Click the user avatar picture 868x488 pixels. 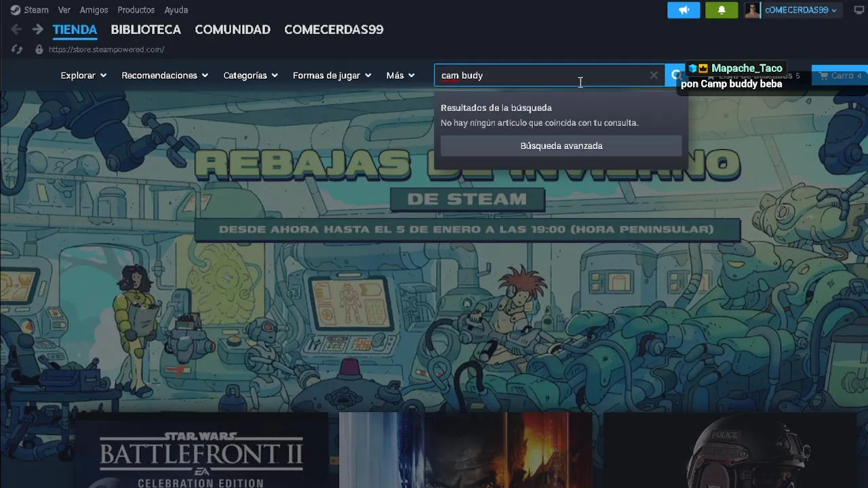(x=752, y=10)
